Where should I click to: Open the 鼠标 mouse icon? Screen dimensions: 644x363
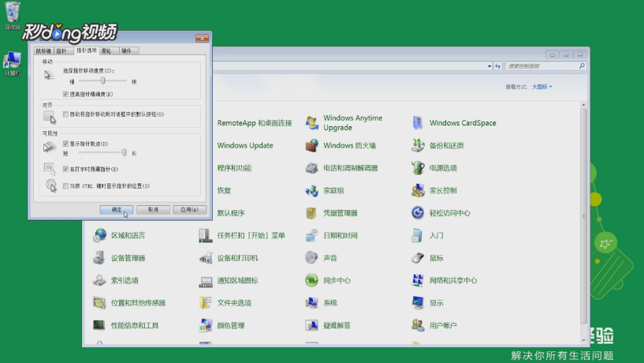pos(418,258)
